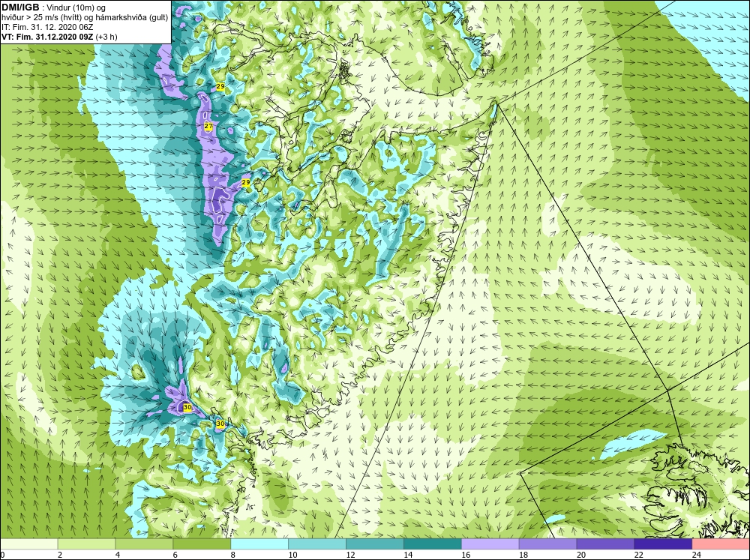Pick the 8–10 m/s light cyan legend swatch
The image size is (750, 560).
259,544
